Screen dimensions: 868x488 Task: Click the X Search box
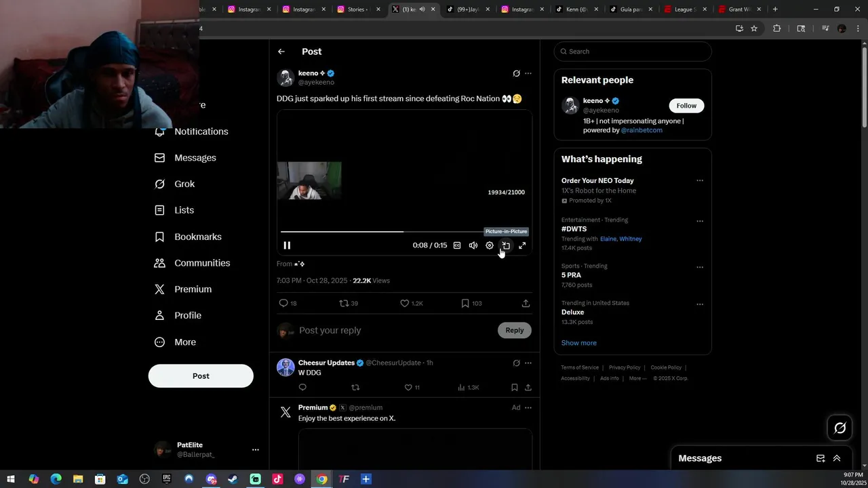[x=633, y=52]
